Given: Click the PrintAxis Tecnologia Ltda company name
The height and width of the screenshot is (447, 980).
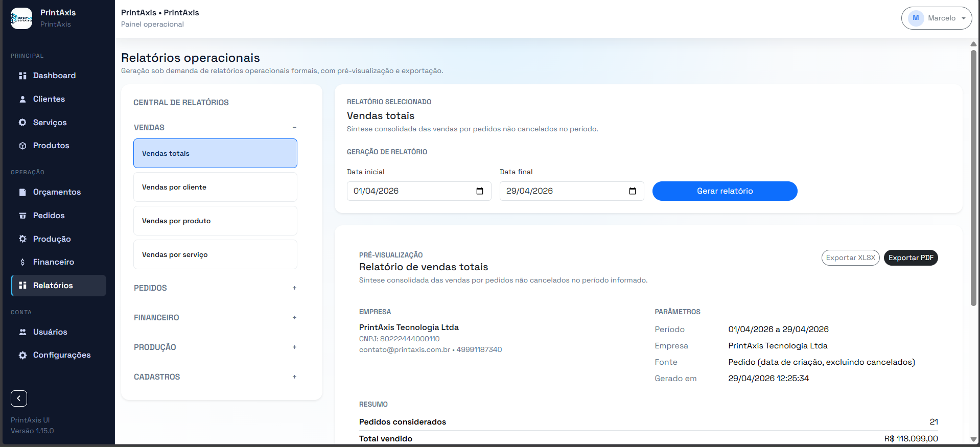Looking at the screenshot, I should (x=409, y=327).
